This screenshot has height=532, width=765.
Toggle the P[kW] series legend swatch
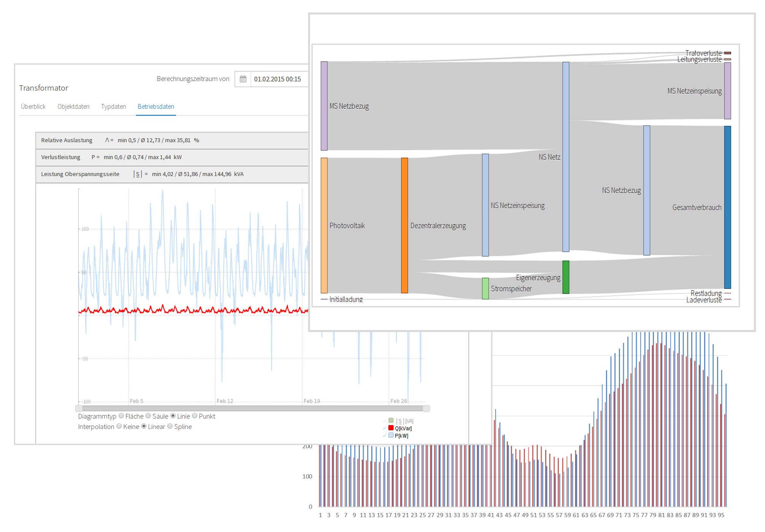(x=391, y=435)
